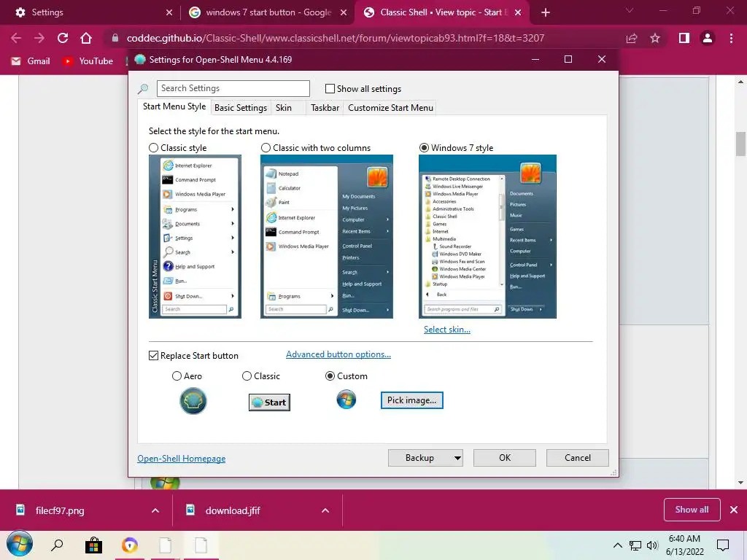Bookmark this page with the star icon
Image resolution: width=747 pixels, height=560 pixels.
[x=655, y=38]
